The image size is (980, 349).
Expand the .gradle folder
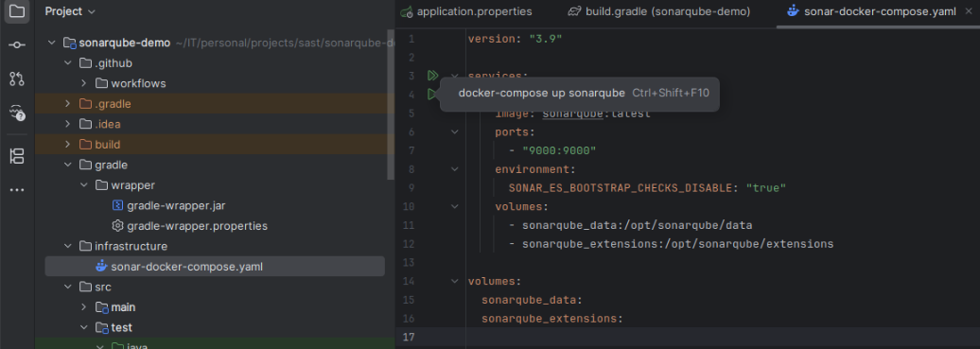point(68,104)
